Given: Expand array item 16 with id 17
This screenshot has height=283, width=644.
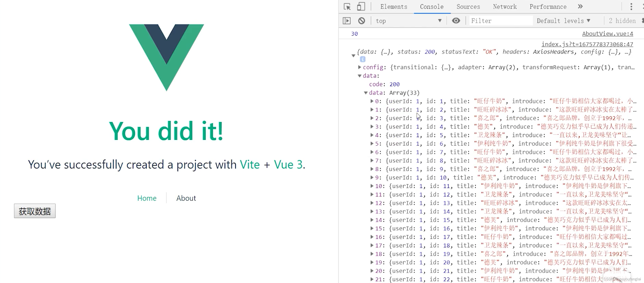Looking at the screenshot, I should click(x=372, y=237).
